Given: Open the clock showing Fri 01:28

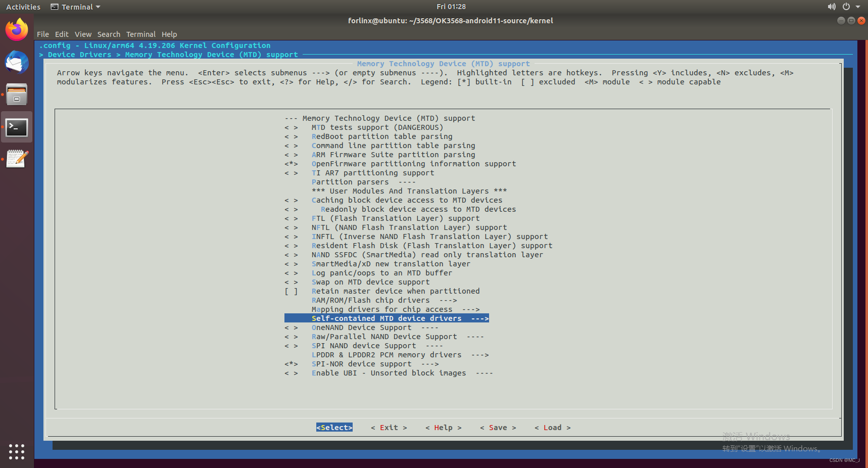Looking at the screenshot, I should pos(451,7).
